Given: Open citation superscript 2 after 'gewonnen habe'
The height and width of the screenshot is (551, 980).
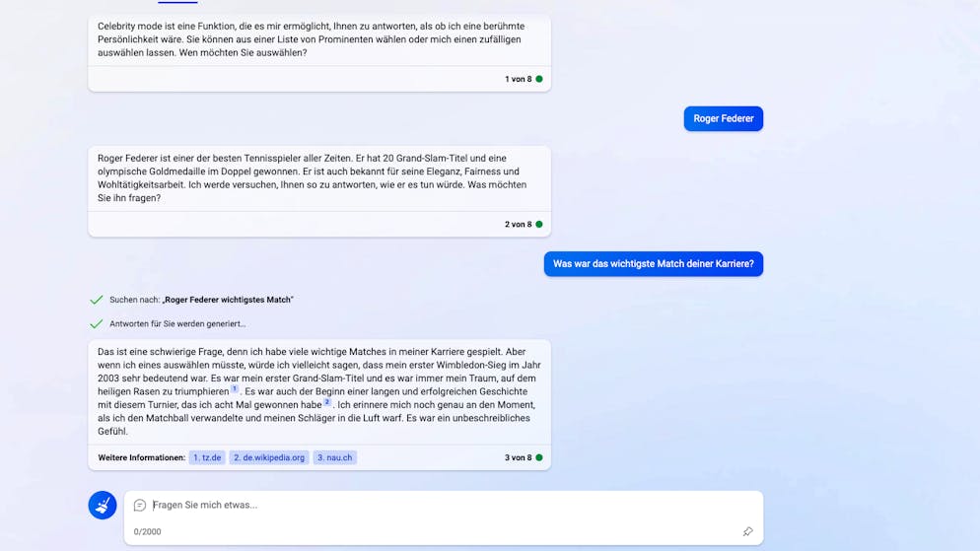Looking at the screenshot, I should tap(327, 402).
